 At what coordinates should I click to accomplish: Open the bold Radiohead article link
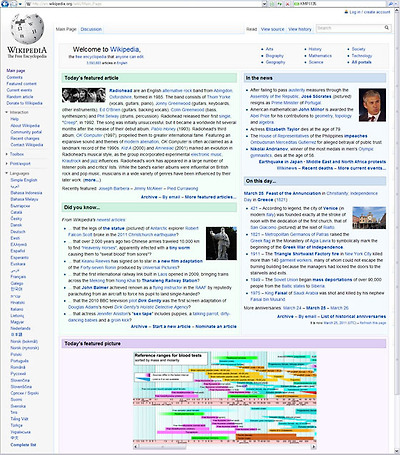121,91
